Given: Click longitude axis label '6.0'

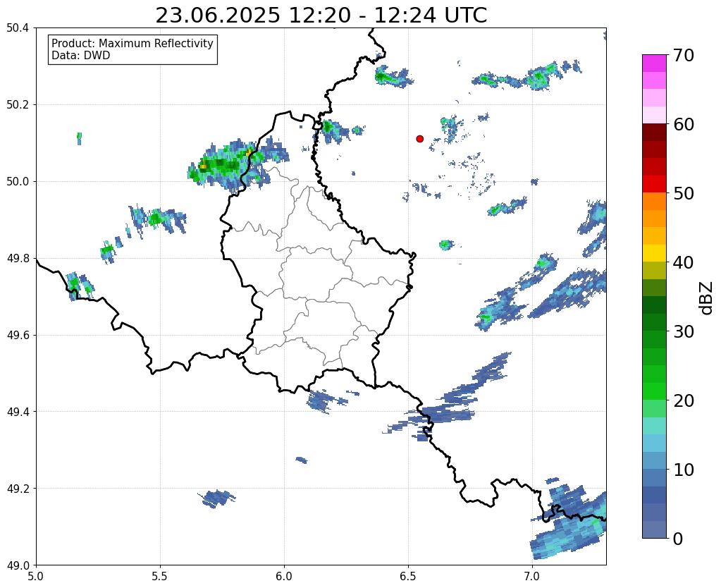Looking at the screenshot, I should click(284, 576).
